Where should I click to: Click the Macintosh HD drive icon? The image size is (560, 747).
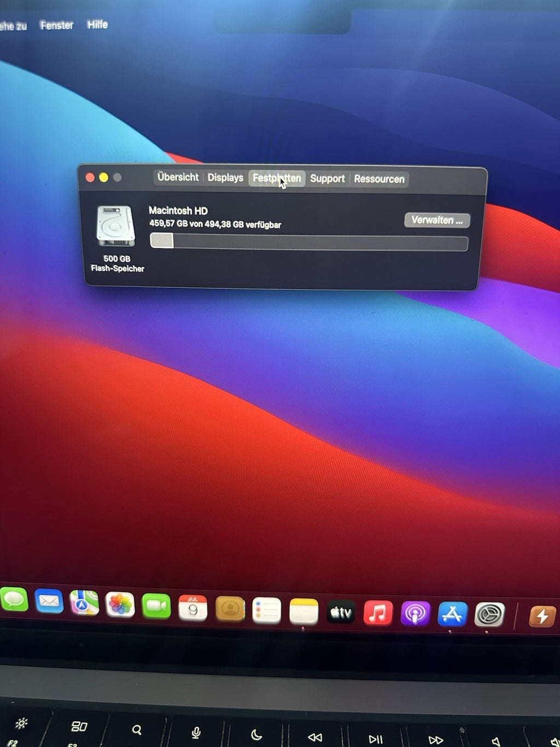tap(116, 226)
